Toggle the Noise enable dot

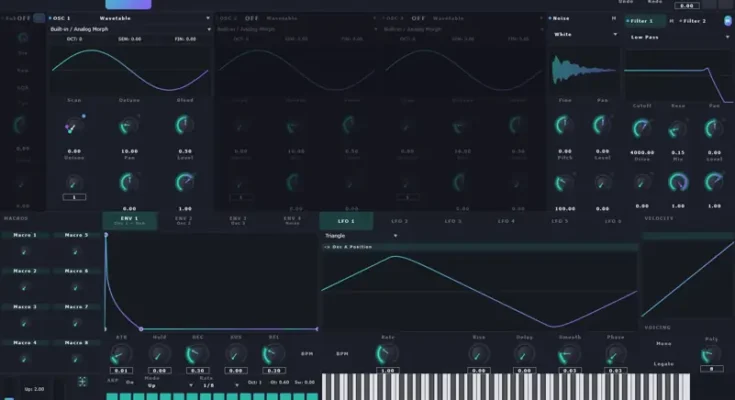click(x=550, y=18)
